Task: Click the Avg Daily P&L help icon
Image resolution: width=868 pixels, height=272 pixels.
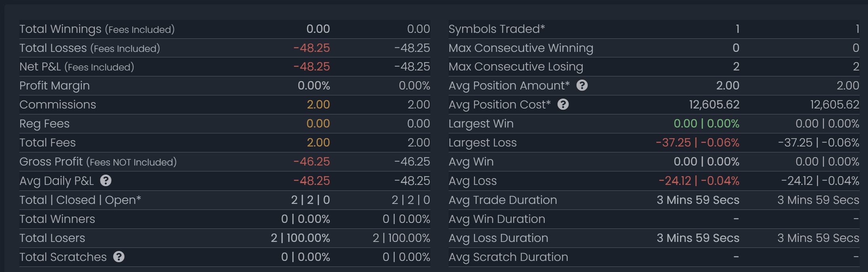Action: (106, 181)
